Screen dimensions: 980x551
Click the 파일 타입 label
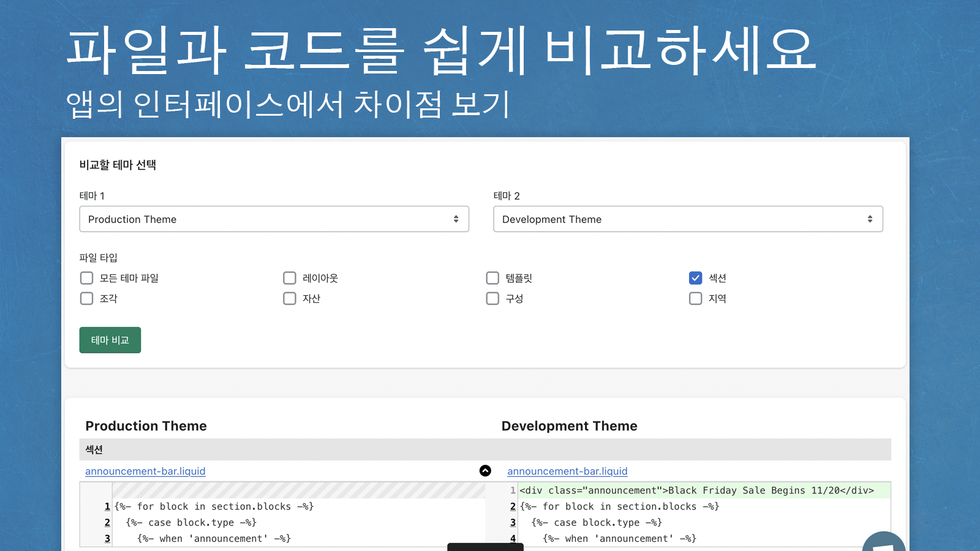(x=98, y=258)
